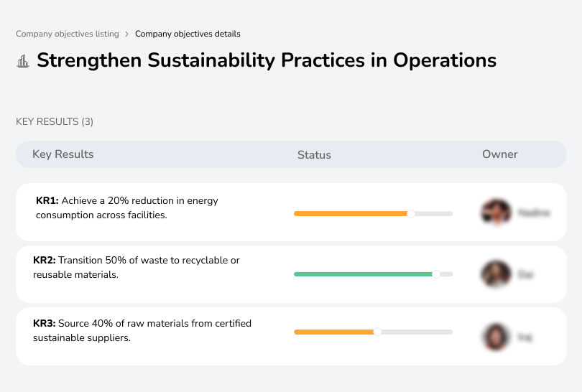Click the Strengthen Sustainability Practices page title

(x=266, y=60)
